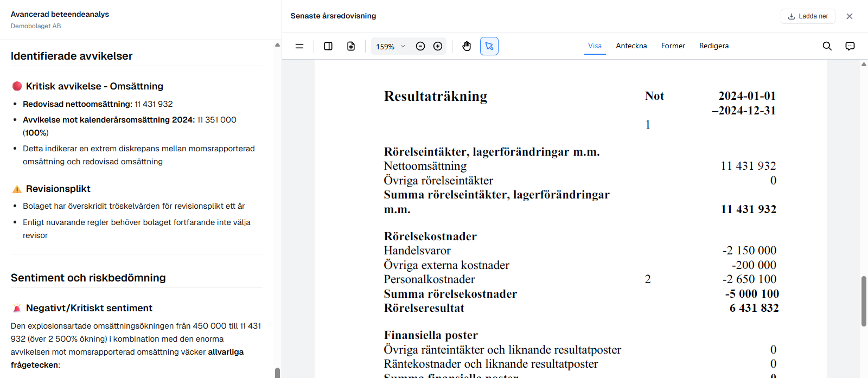Toggle the side panel view icon

(x=328, y=46)
